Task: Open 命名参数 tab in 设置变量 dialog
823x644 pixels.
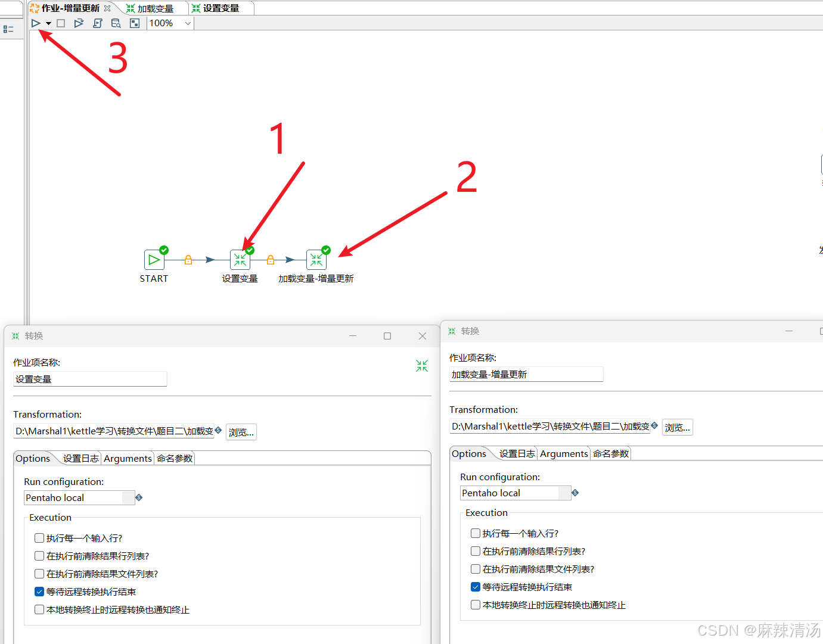Action: (x=175, y=458)
